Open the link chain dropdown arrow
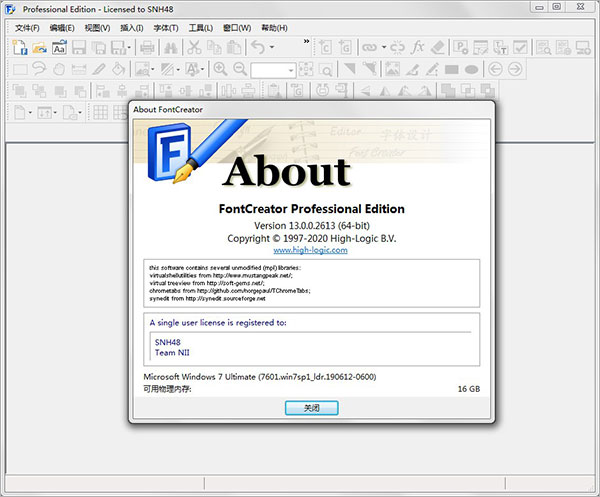Screen dimensions: 600x497 tap(384, 47)
